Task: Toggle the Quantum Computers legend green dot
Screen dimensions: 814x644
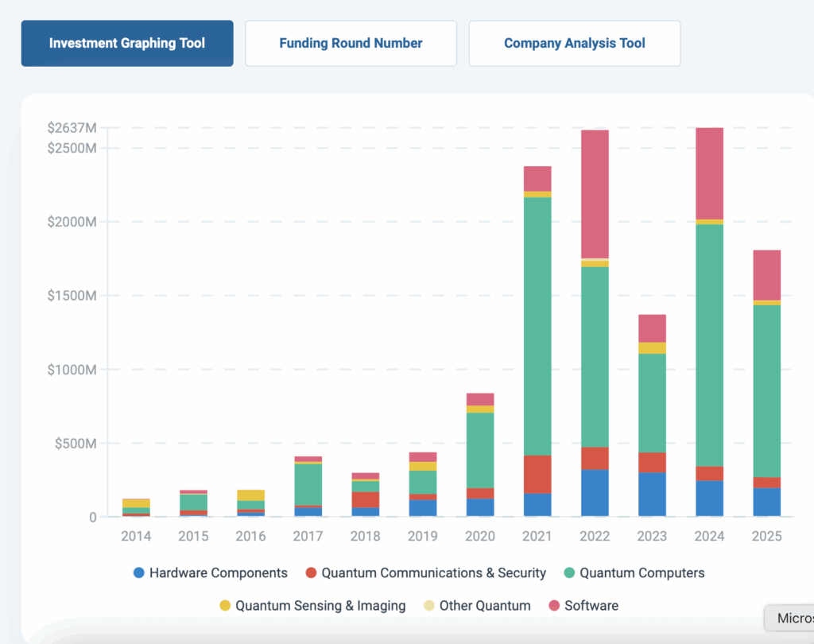Action: pyautogui.click(x=569, y=572)
